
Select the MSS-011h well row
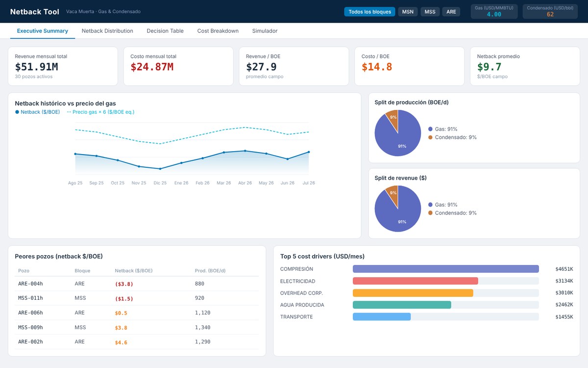[x=137, y=298]
